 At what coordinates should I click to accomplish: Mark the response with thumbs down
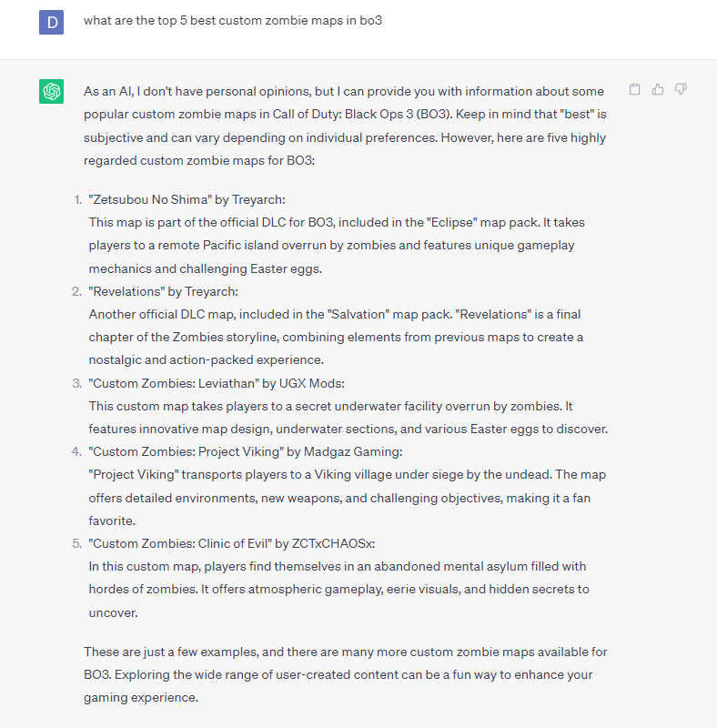pyautogui.click(x=681, y=89)
